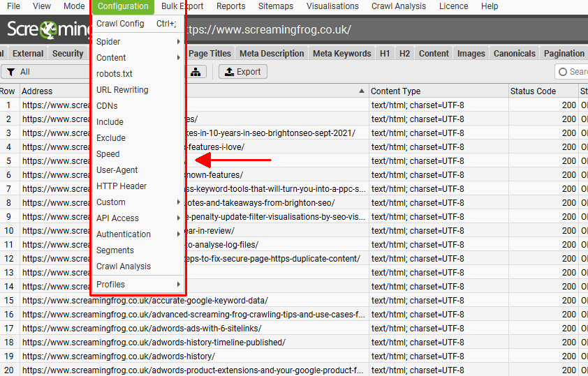Click the funnel filter icon beside All

(11, 72)
